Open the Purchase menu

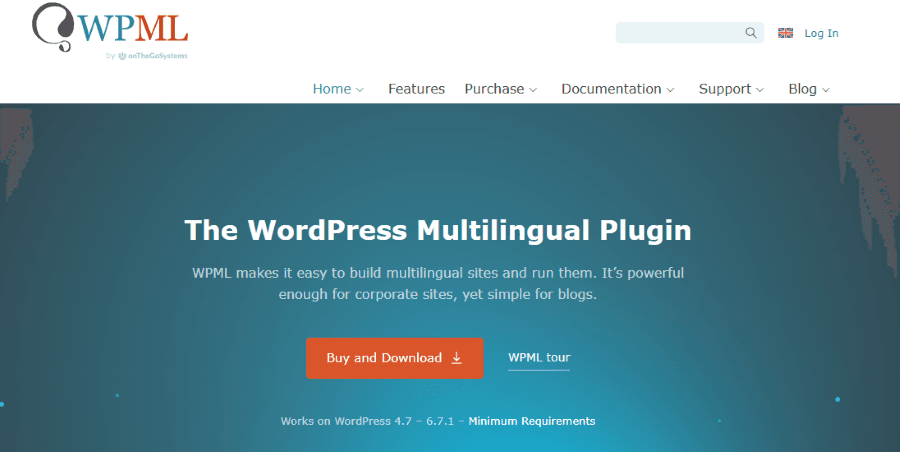(494, 89)
